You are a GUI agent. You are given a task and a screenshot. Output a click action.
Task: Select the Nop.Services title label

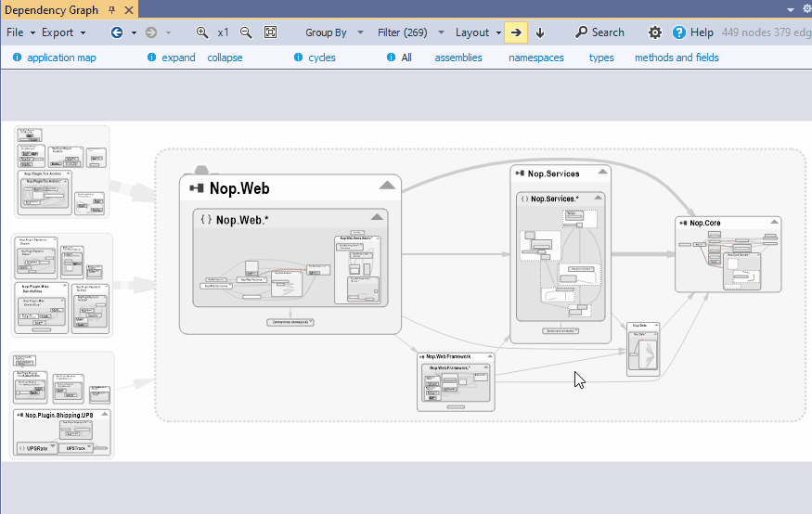pyautogui.click(x=554, y=173)
